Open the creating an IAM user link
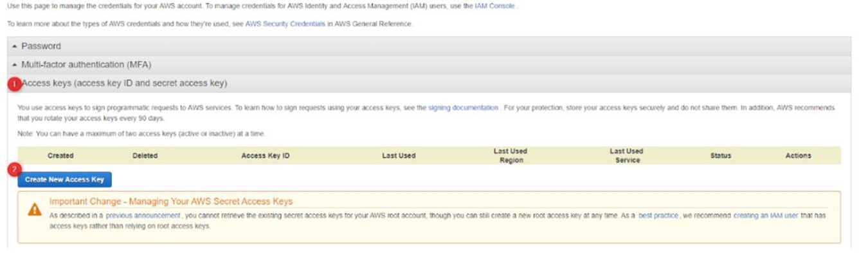The width and height of the screenshot is (868, 257). [766, 216]
